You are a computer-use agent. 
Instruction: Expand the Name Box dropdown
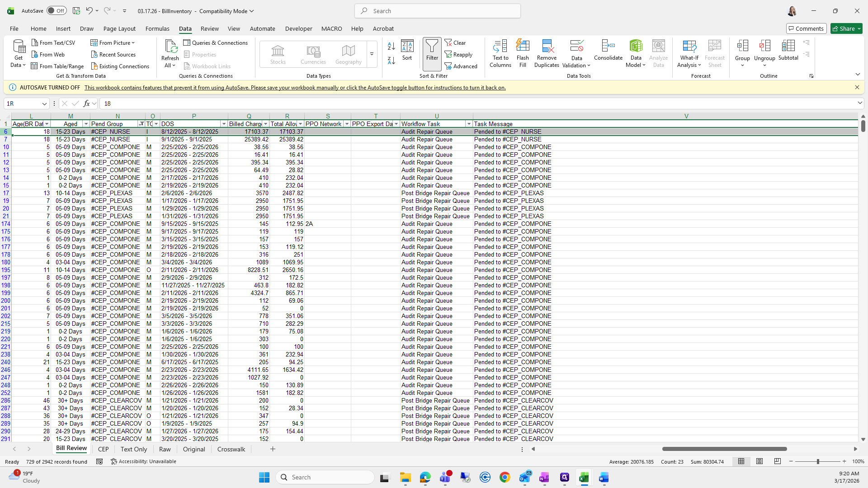pyautogui.click(x=44, y=103)
